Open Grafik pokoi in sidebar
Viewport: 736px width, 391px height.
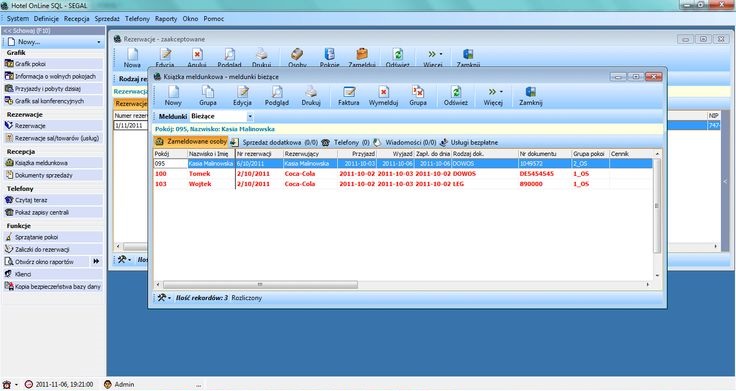click(53, 64)
